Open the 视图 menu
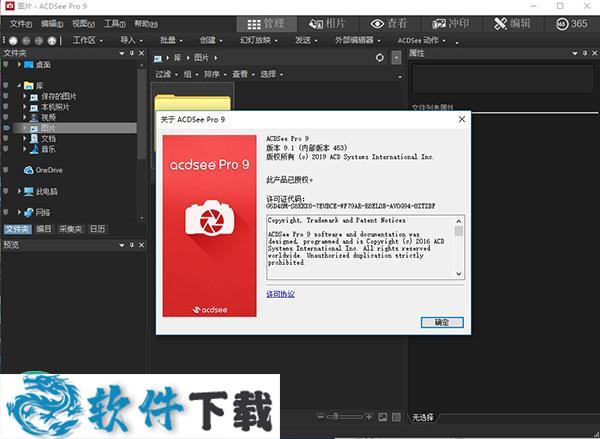Screen dimensions: 600x439 pyautogui.click(x=83, y=24)
